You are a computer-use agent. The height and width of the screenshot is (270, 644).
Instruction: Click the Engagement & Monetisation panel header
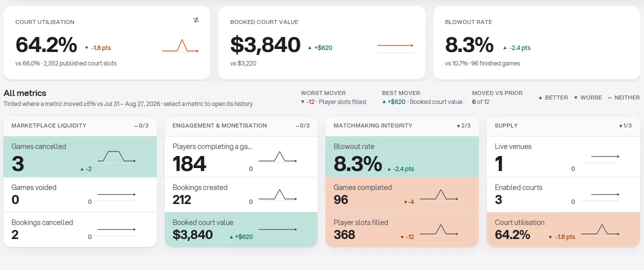(x=241, y=126)
